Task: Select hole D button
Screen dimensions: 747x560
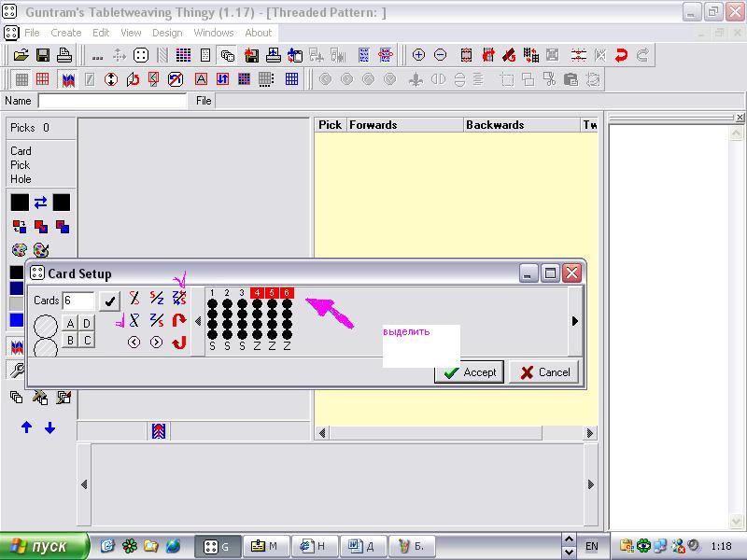Action: (87, 323)
